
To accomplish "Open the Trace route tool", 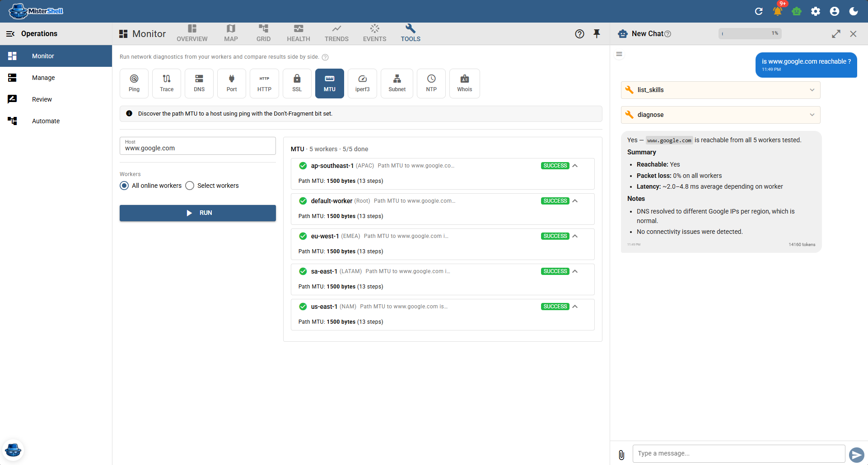I will (x=167, y=84).
